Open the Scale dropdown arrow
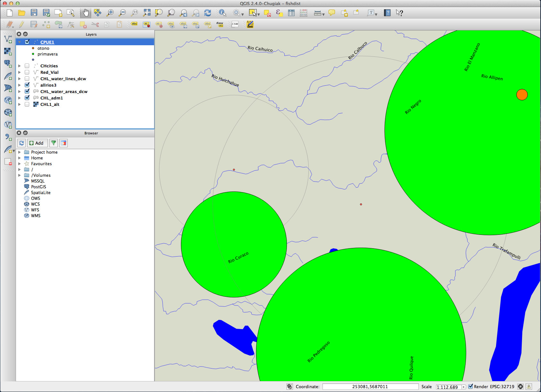Screen dimensions: 541x392 point(463,387)
